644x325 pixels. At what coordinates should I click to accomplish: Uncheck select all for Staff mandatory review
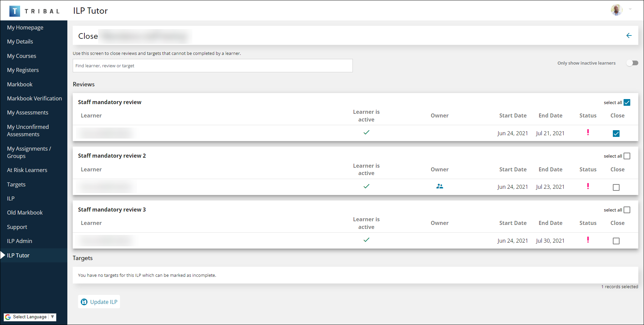click(627, 102)
